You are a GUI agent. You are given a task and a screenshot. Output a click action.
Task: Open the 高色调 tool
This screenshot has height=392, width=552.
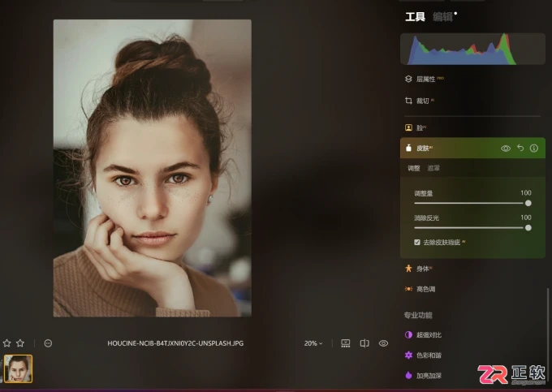420,289
